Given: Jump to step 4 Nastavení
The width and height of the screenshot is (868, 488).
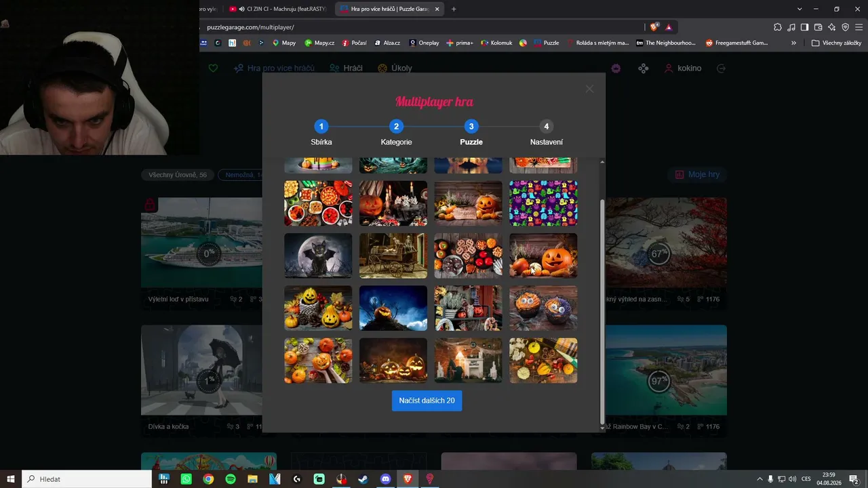Looking at the screenshot, I should 547,133.
